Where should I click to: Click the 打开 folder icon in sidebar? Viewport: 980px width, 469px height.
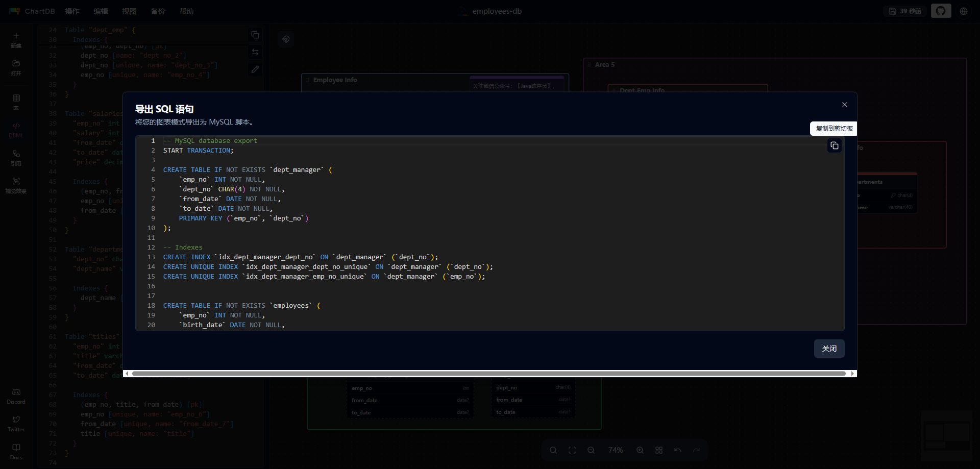coord(16,67)
